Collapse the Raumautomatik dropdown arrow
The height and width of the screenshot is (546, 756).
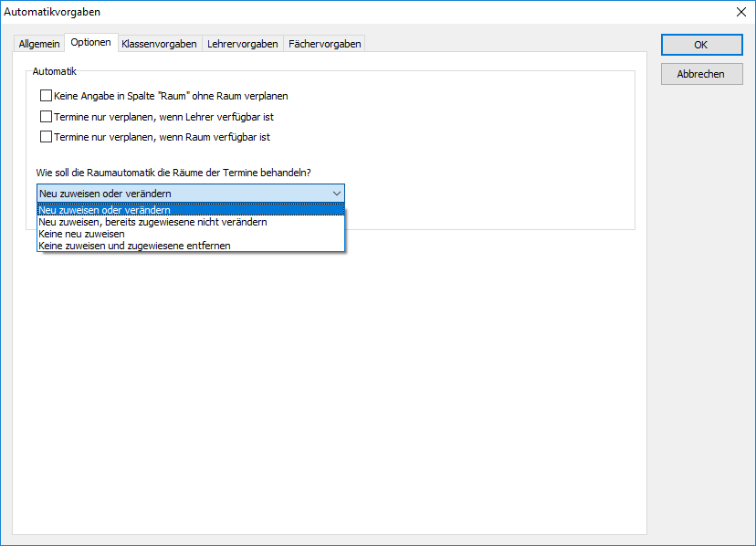click(x=337, y=194)
